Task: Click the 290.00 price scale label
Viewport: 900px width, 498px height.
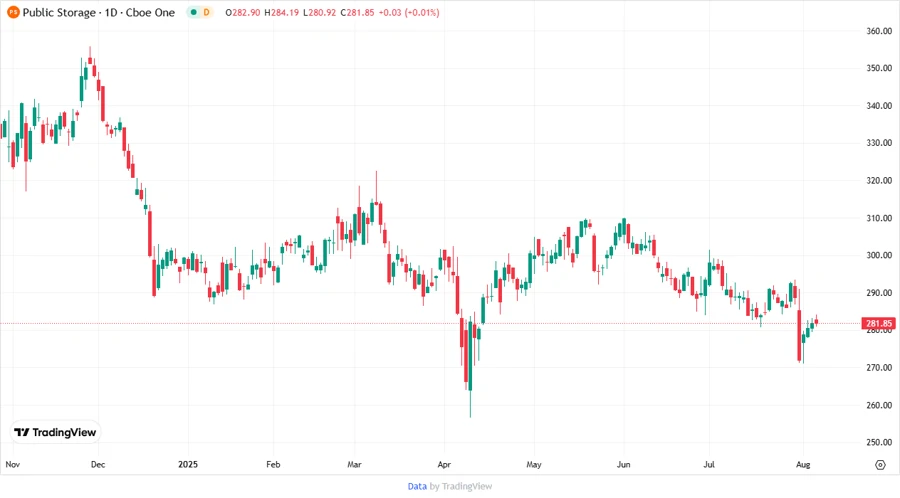Action: pos(879,293)
